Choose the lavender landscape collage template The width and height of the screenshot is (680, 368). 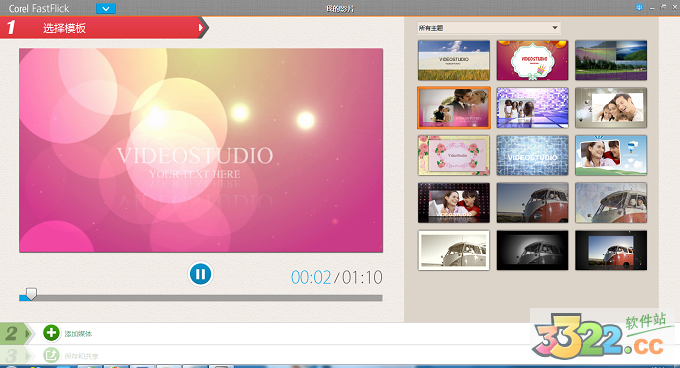coord(611,60)
